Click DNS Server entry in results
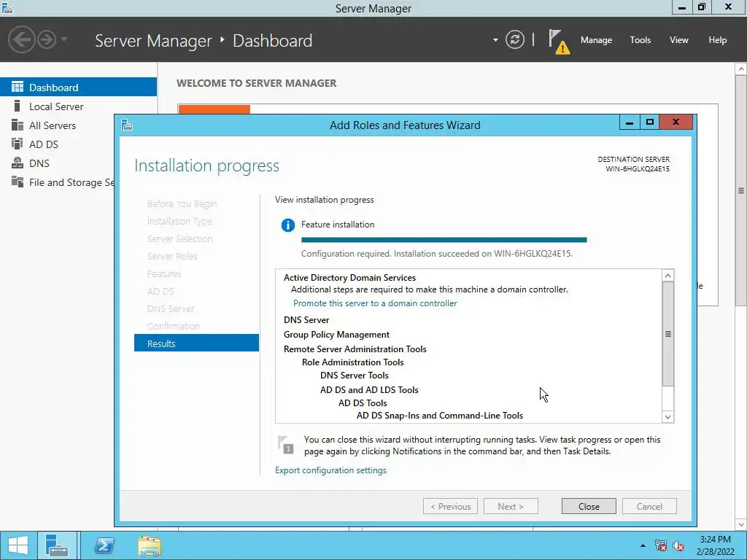The height and width of the screenshot is (560, 747). click(306, 320)
